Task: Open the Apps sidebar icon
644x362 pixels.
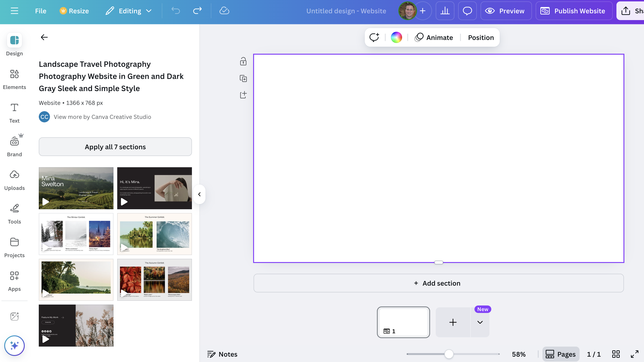Action: point(14,281)
